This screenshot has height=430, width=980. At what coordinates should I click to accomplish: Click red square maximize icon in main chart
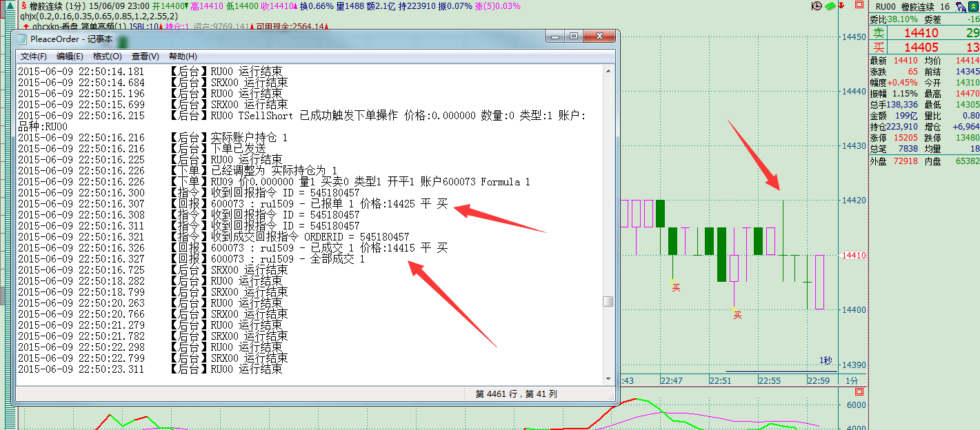[x=859, y=5]
